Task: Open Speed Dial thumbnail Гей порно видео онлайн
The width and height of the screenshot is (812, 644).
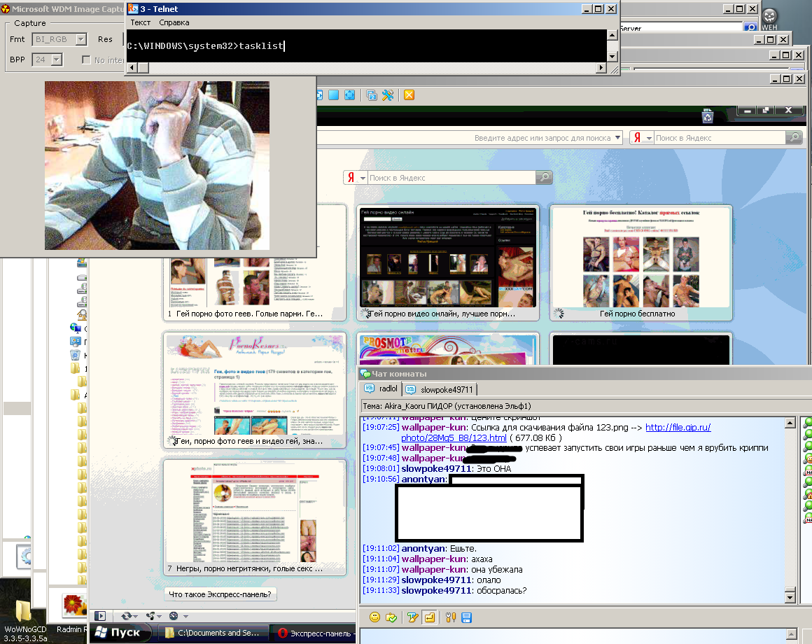Action: click(447, 262)
